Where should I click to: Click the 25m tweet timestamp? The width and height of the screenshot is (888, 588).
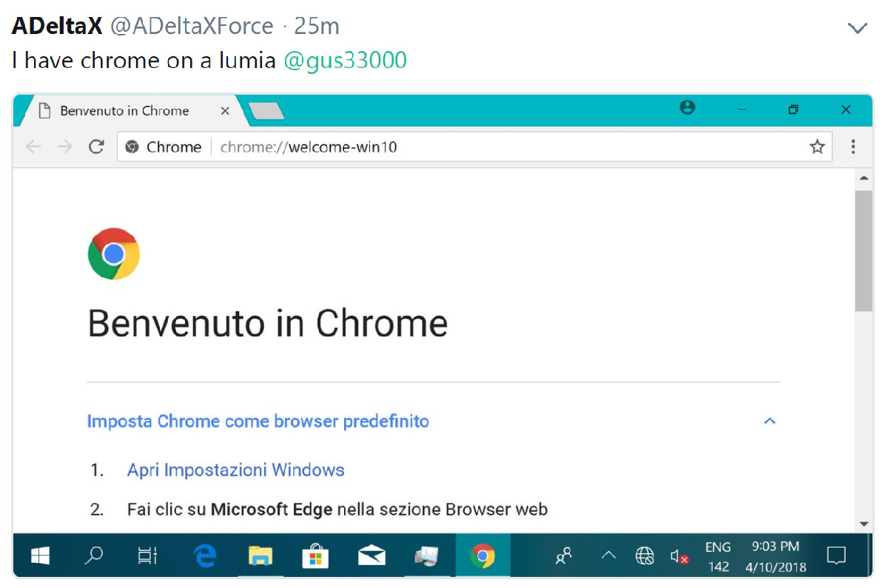[x=317, y=27]
